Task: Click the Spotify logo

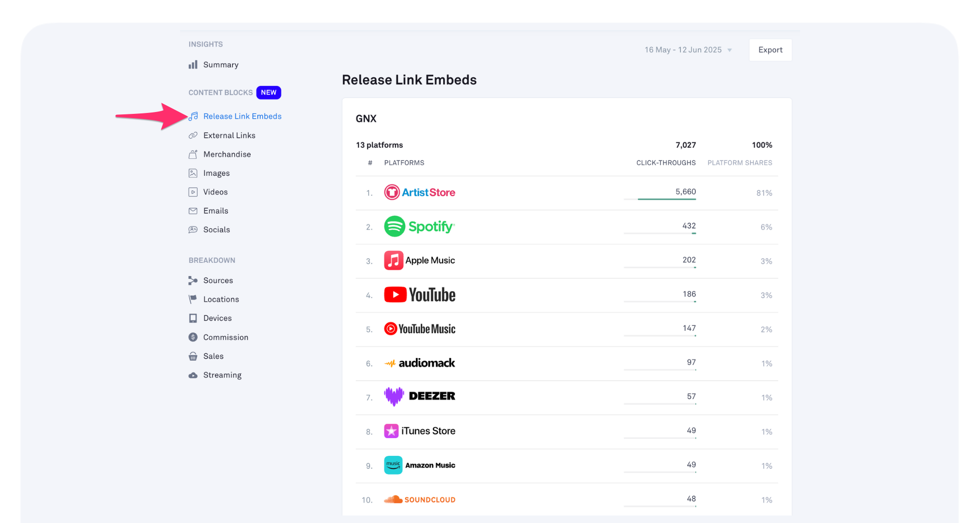Action: (420, 226)
